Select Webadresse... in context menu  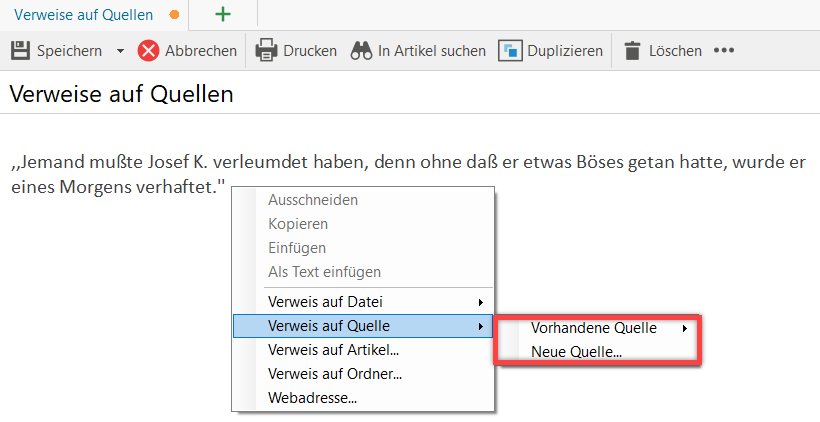(313, 398)
